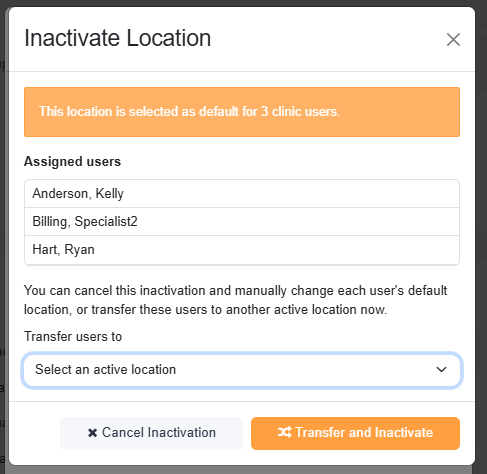Click the Cancel Inactivation button
Viewport: 487px width, 474px height.
click(x=151, y=433)
